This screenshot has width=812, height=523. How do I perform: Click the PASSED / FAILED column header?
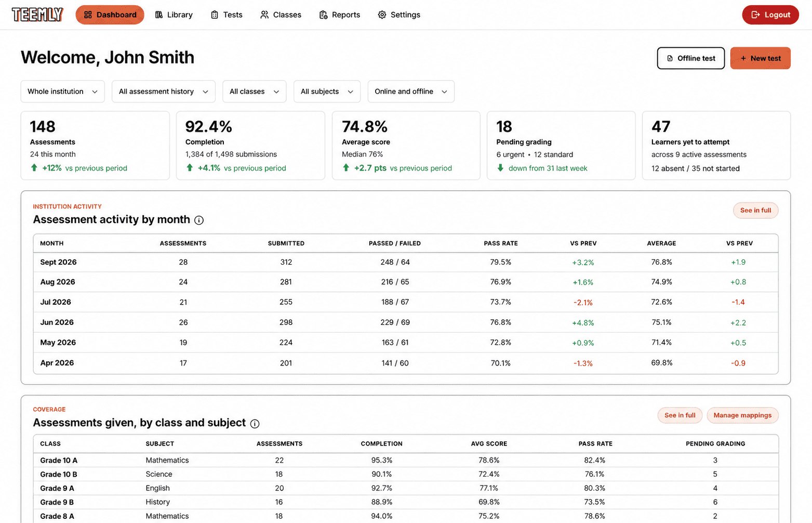pos(395,243)
